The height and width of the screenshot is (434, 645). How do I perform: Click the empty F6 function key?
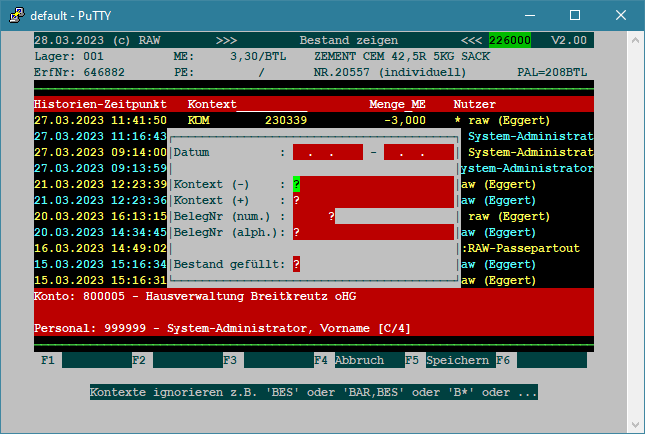(x=549, y=360)
